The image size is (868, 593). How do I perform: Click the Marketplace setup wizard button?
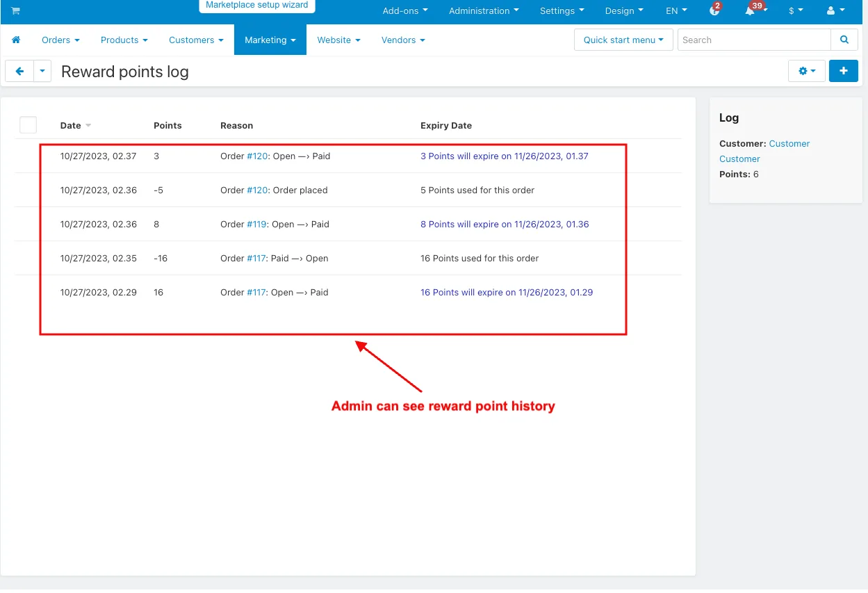256,6
